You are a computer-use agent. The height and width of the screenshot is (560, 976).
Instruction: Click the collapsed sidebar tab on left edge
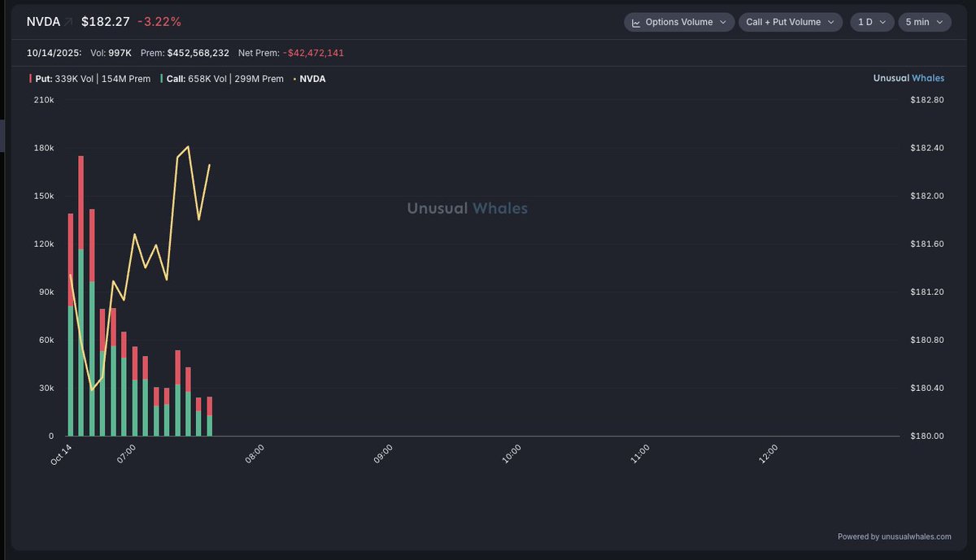(2, 137)
